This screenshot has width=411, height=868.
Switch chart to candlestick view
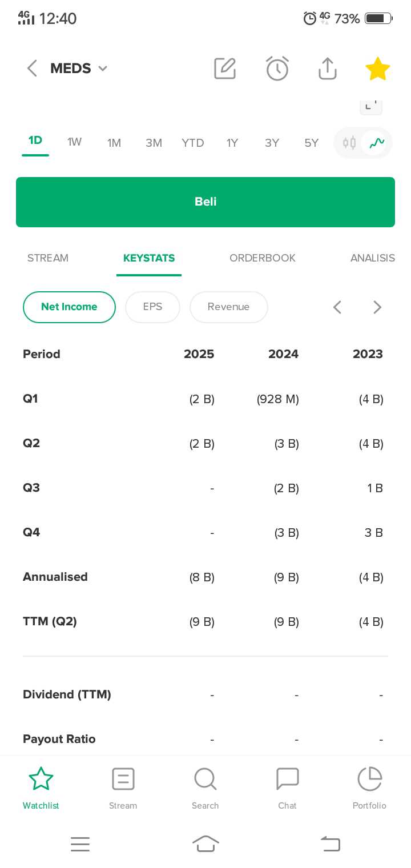pyautogui.click(x=349, y=143)
